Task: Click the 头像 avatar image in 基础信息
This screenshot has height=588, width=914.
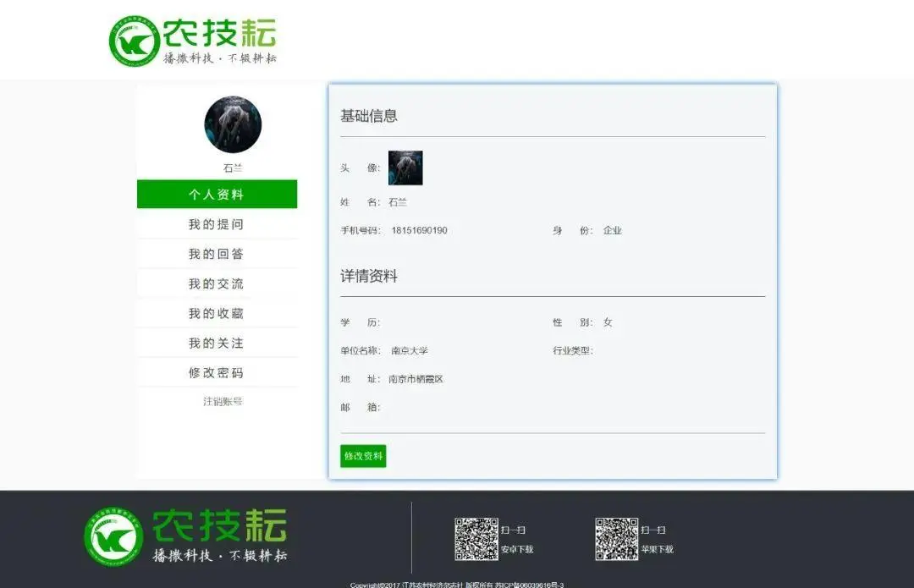Action: [405, 168]
